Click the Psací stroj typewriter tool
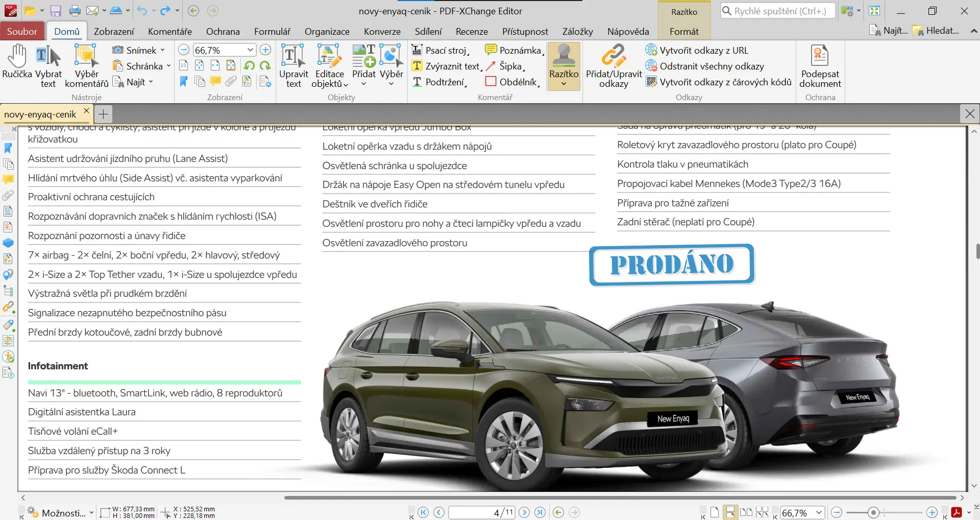 [440, 50]
